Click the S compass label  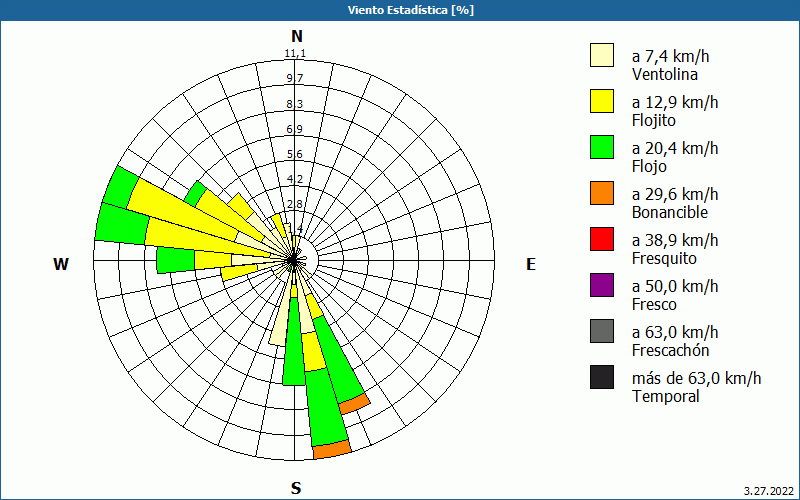(296, 488)
